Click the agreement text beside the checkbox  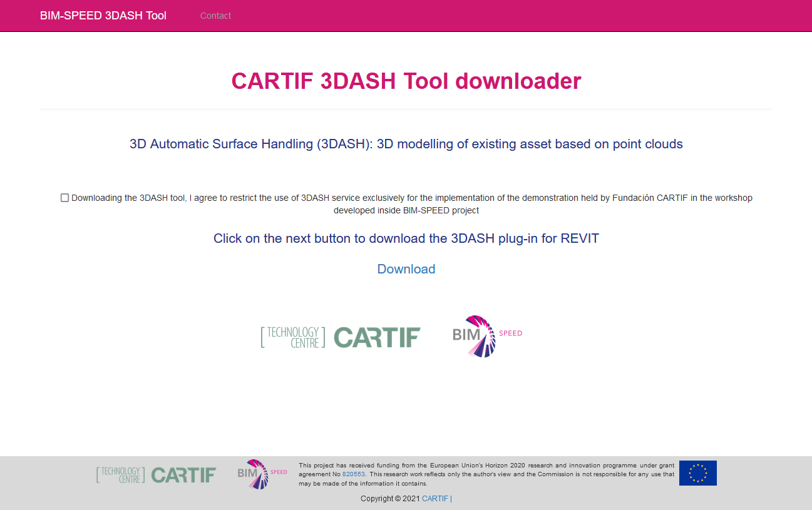(x=412, y=204)
